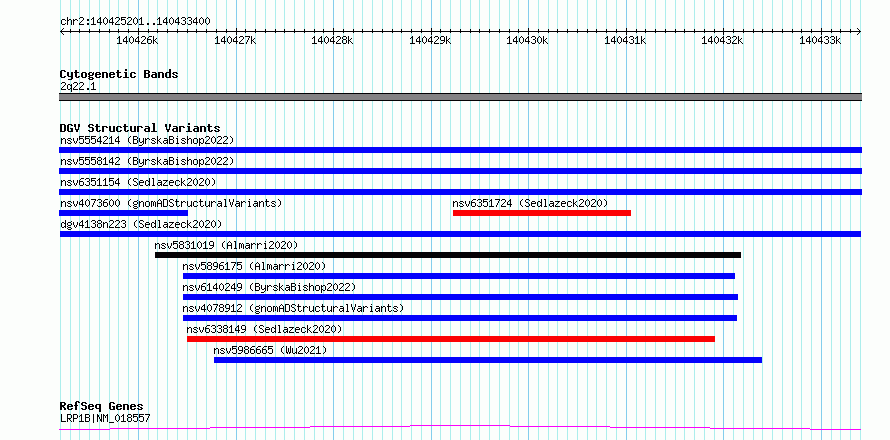Screen dimensions: 890x440
Task: Open nsv4073600 (gnomADStructuralVariants) label
Action: (x=171, y=203)
